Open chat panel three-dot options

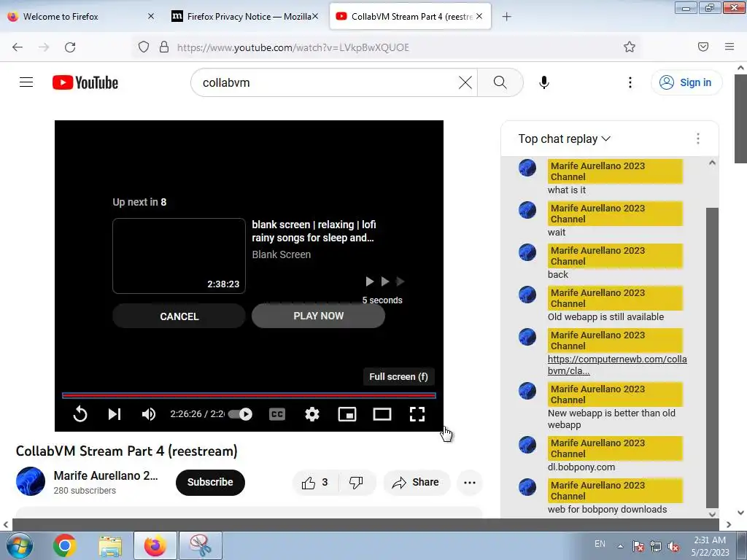pyautogui.click(x=698, y=139)
